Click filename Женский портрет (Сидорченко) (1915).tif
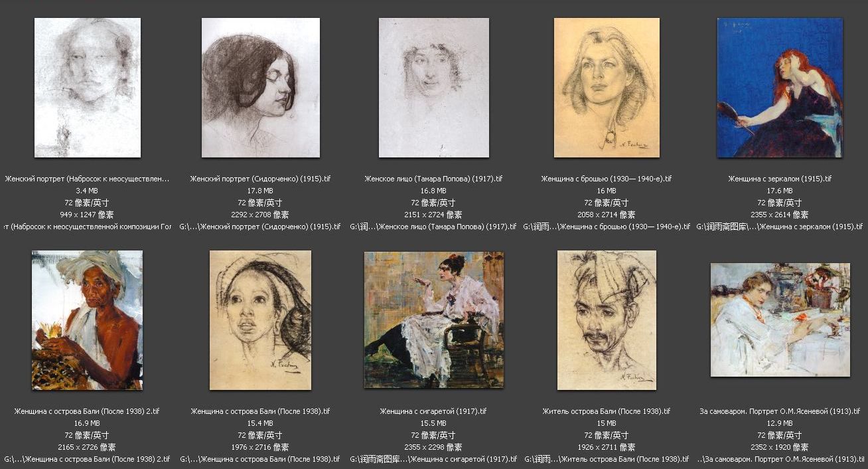The width and height of the screenshot is (868, 469). 260,179
